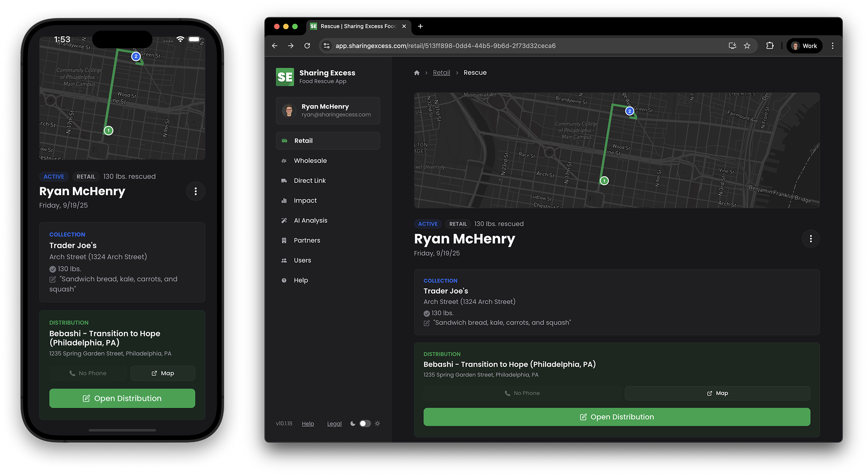Click the browser address bar URL
Screen dimensions: 868x476
point(445,46)
